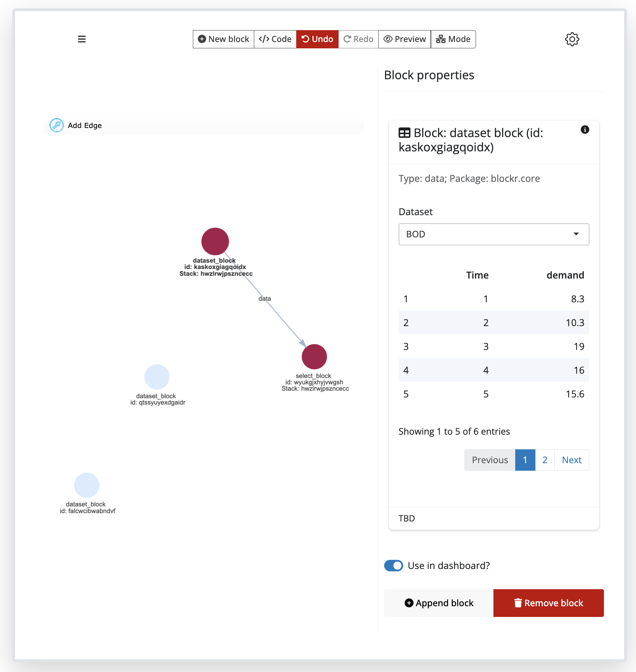Screen dimensions: 636x672
Task: Open the hamburger menu
Action: [x=82, y=39]
